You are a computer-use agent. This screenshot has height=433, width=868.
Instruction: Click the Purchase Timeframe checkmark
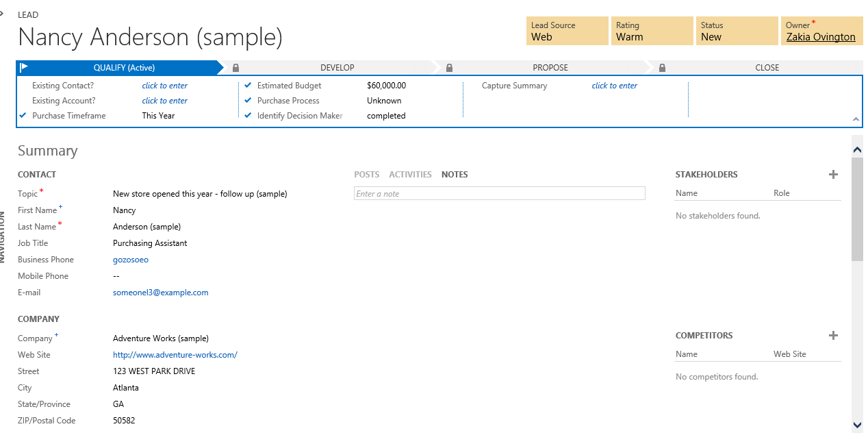point(23,116)
